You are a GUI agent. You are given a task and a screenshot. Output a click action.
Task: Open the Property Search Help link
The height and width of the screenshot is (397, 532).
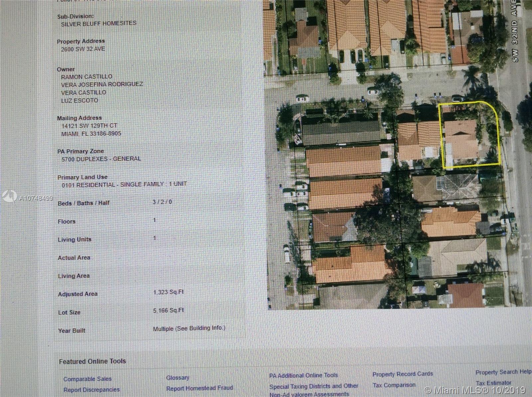point(503,372)
